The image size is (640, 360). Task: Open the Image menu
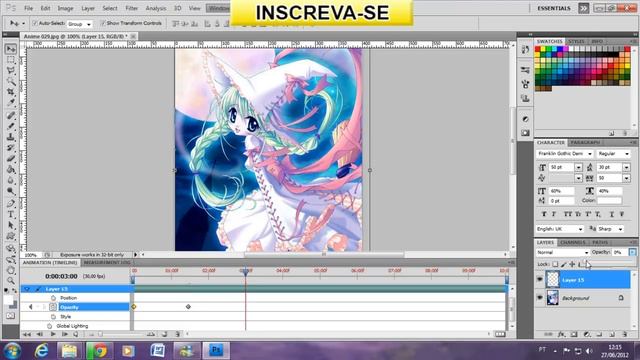(x=65, y=8)
